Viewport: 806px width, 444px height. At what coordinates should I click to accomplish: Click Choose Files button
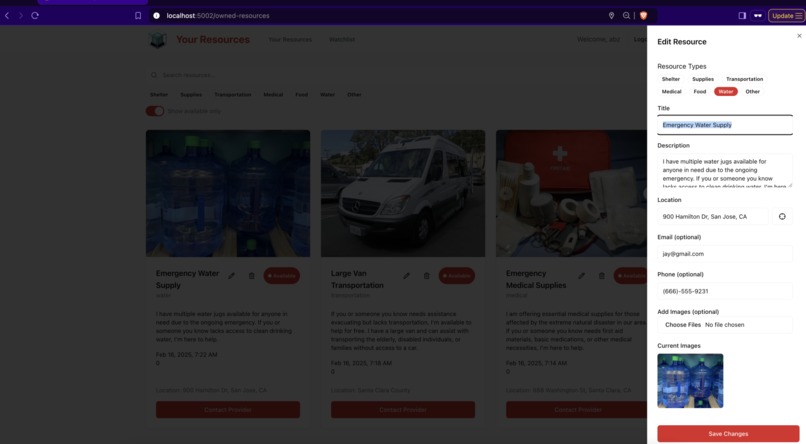[x=683, y=325]
